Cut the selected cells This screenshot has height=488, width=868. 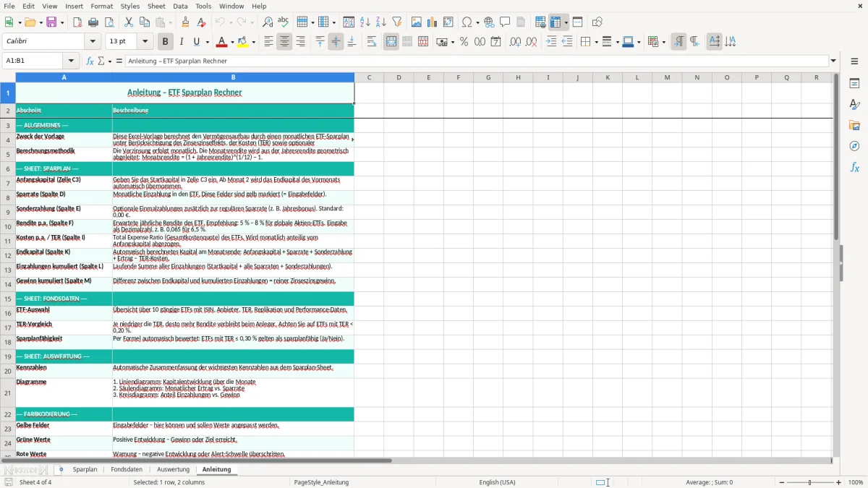click(x=129, y=22)
